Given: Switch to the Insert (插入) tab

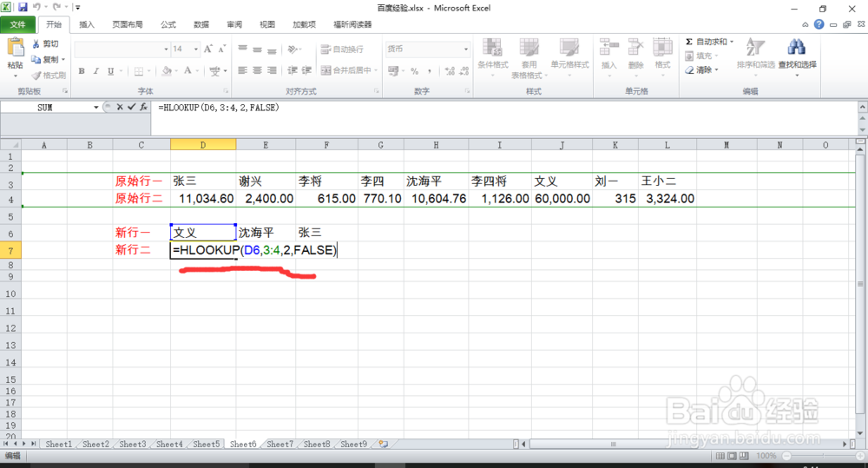Looking at the screenshot, I should coord(87,24).
